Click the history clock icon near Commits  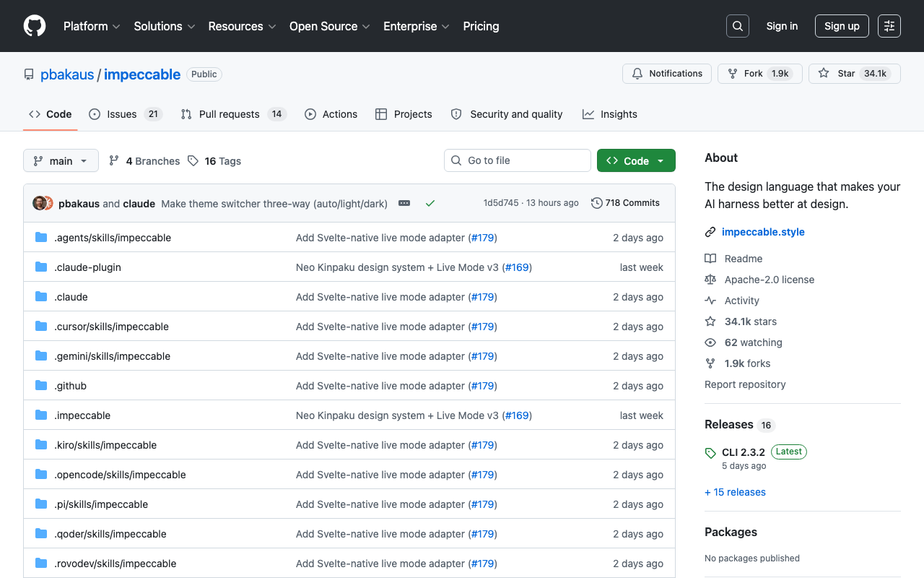(597, 203)
